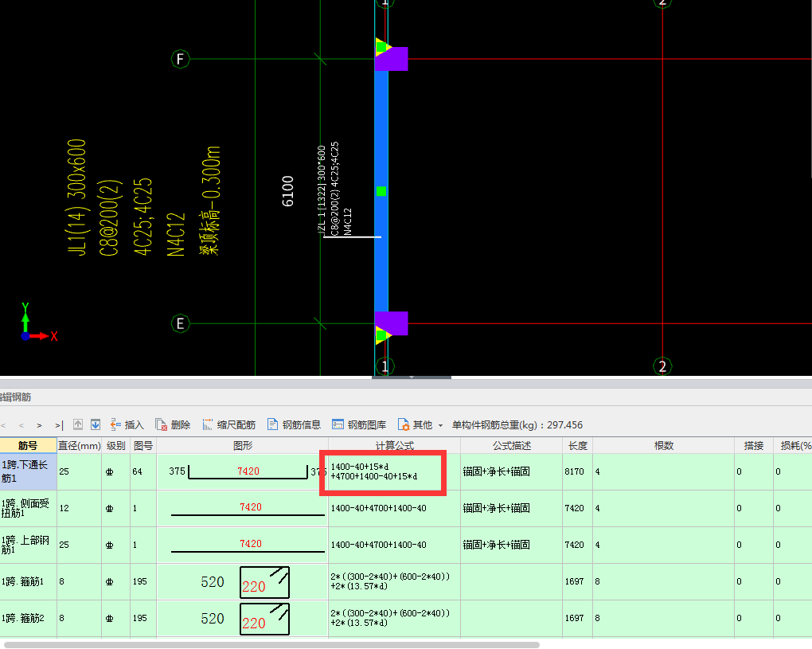Go to next record arrow

tap(40, 425)
